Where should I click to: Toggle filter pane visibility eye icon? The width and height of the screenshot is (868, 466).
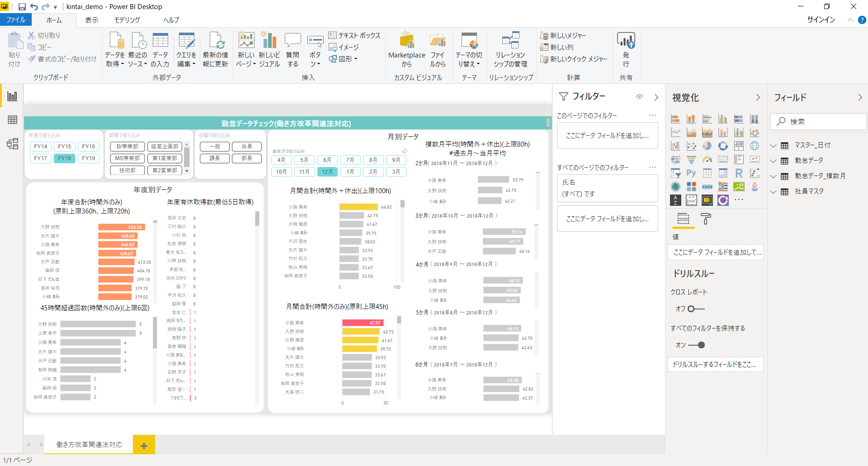(x=639, y=97)
